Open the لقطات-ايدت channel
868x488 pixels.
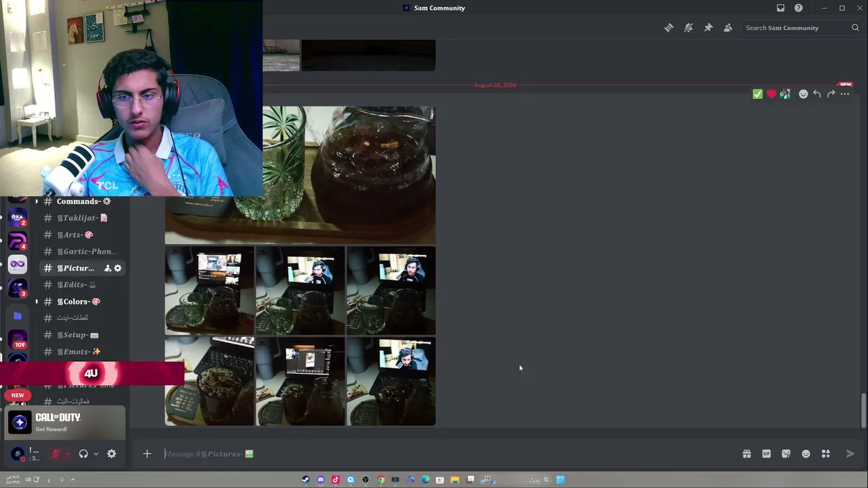pos(83,318)
